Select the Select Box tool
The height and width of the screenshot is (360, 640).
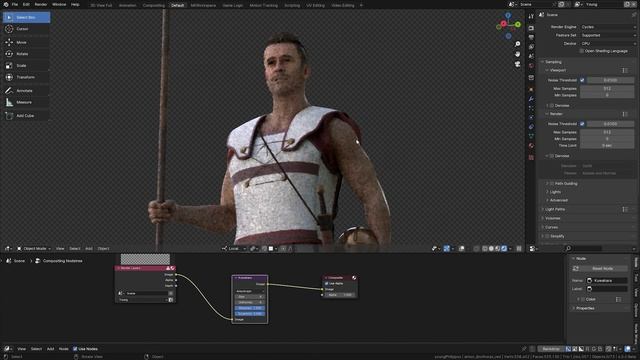[27, 17]
